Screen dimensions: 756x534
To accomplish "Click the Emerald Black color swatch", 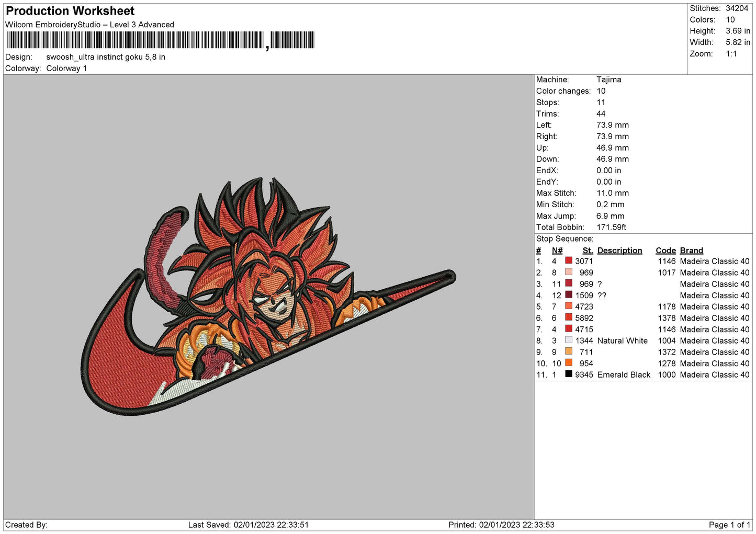I will click(568, 374).
